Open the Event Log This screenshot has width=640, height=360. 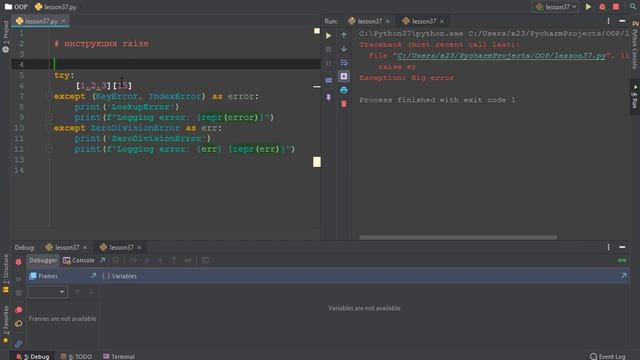pos(607,356)
